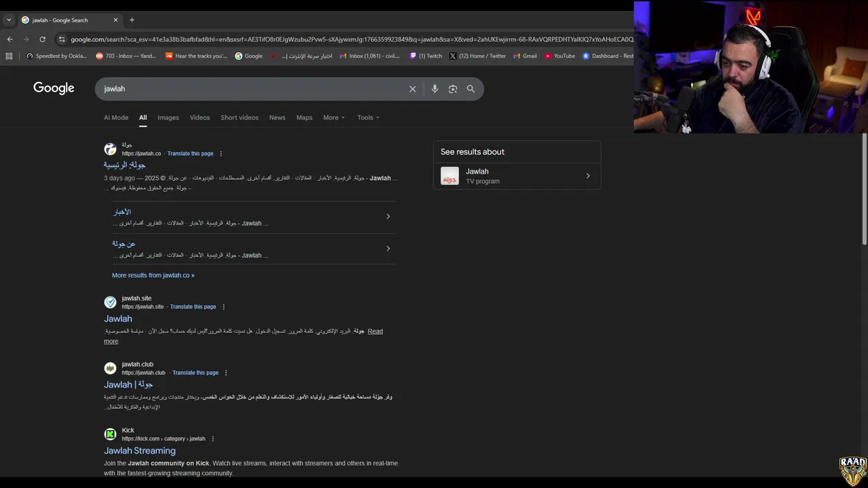Open the site info icon in the address bar
Viewport: 868px width, 488px height.
62,39
